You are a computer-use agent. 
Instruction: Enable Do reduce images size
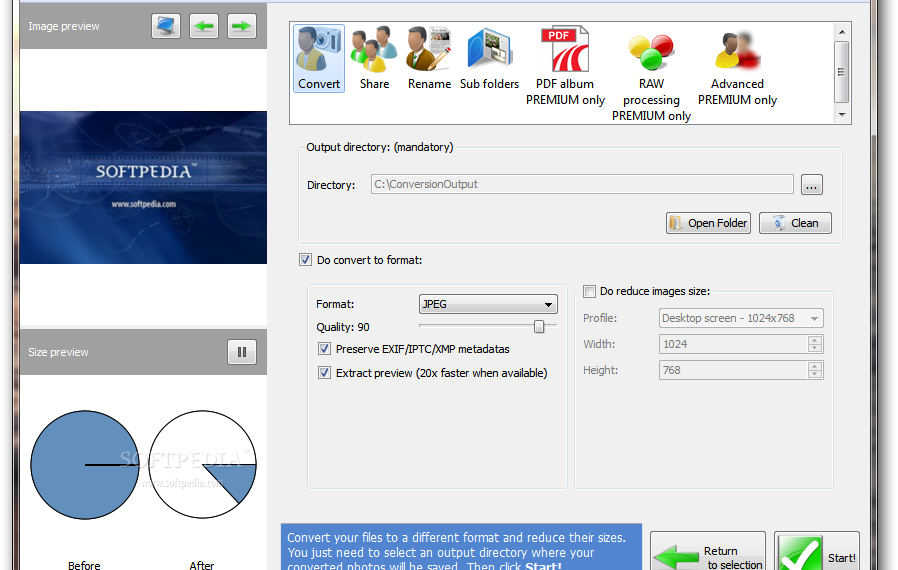[589, 292]
